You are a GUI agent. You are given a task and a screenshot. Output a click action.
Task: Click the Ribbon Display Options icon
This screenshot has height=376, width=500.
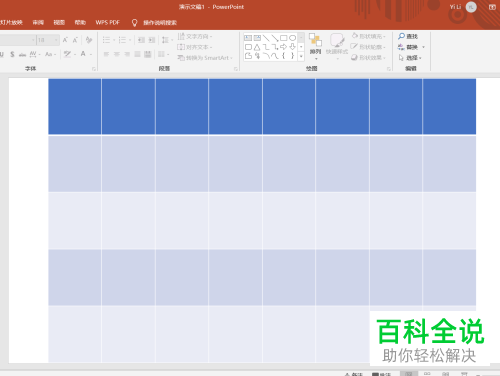point(492,7)
